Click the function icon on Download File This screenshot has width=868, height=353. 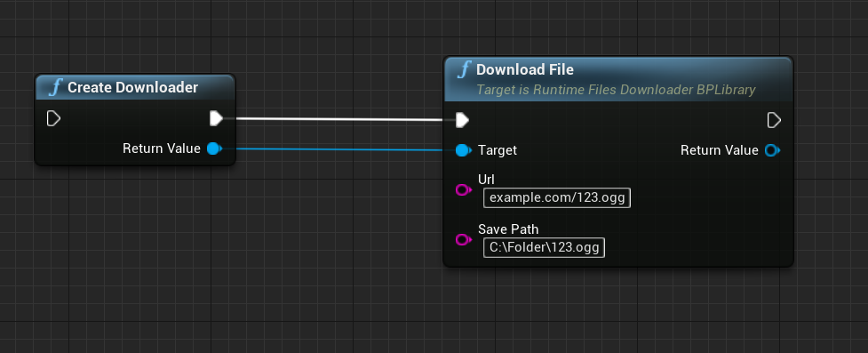464,70
